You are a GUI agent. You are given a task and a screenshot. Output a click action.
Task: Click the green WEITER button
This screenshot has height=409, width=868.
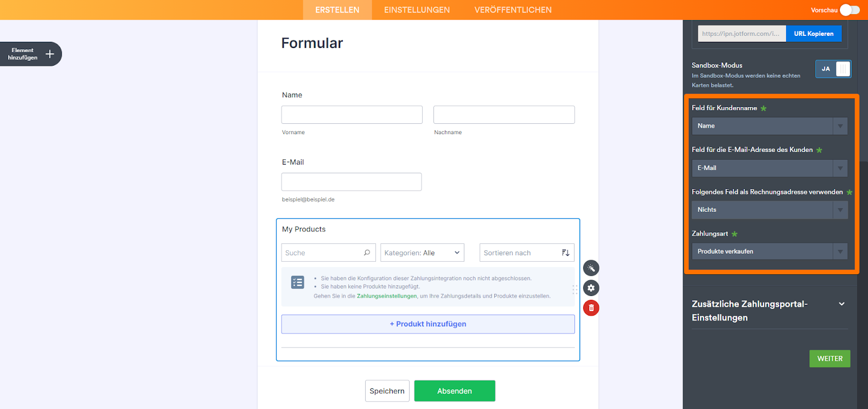click(x=829, y=358)
